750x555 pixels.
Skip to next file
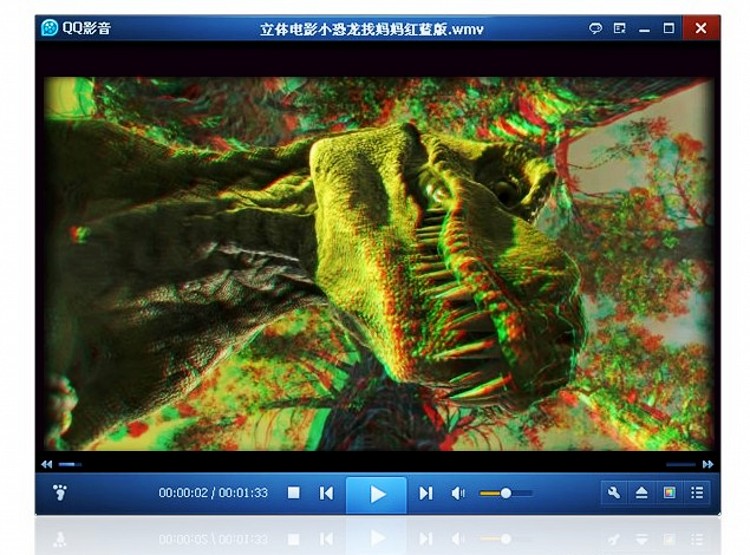[425, 493]
